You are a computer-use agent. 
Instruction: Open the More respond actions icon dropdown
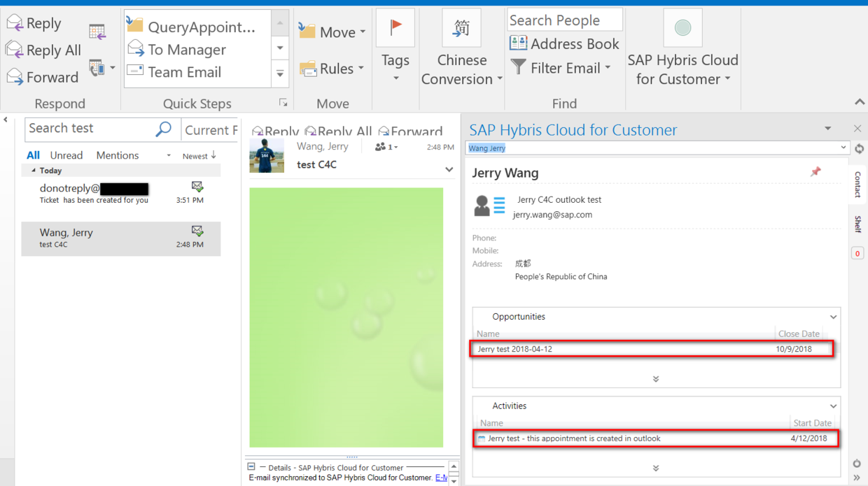click(x=102, y=68)
